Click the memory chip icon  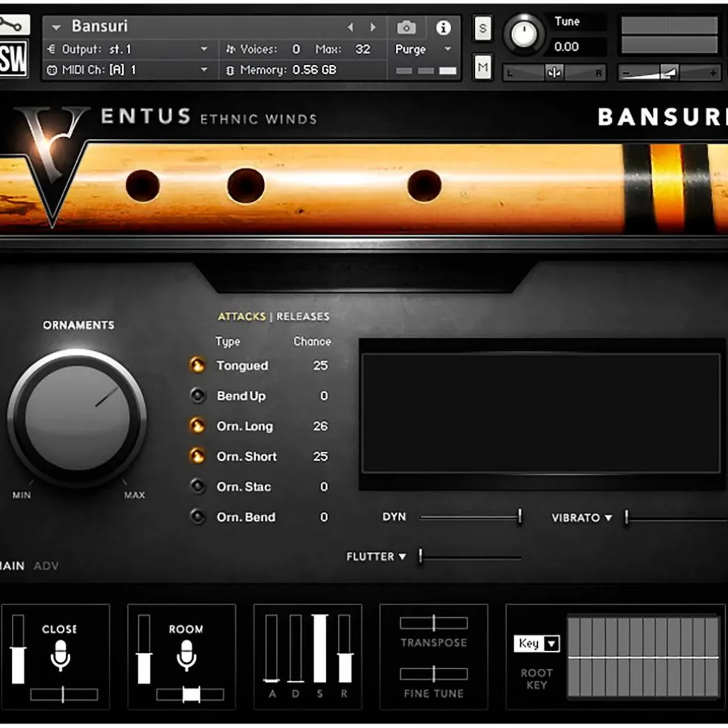tap(230, 70)
